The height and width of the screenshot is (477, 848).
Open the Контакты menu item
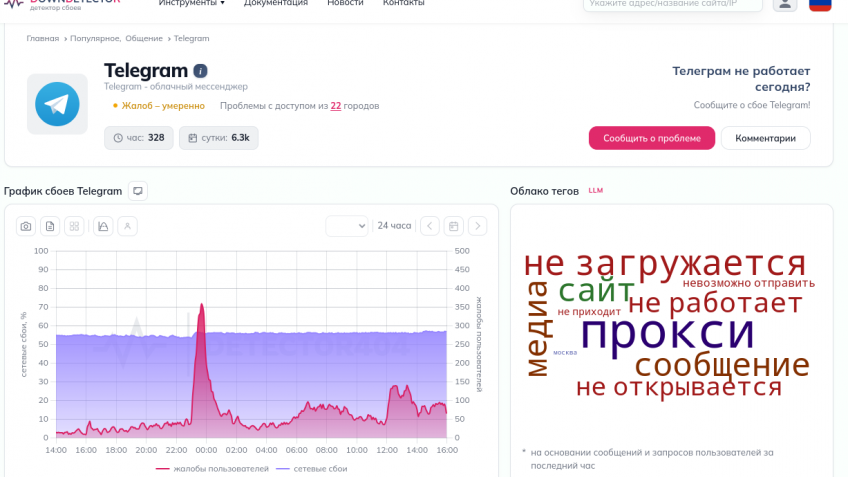click(x=403, y=3)
